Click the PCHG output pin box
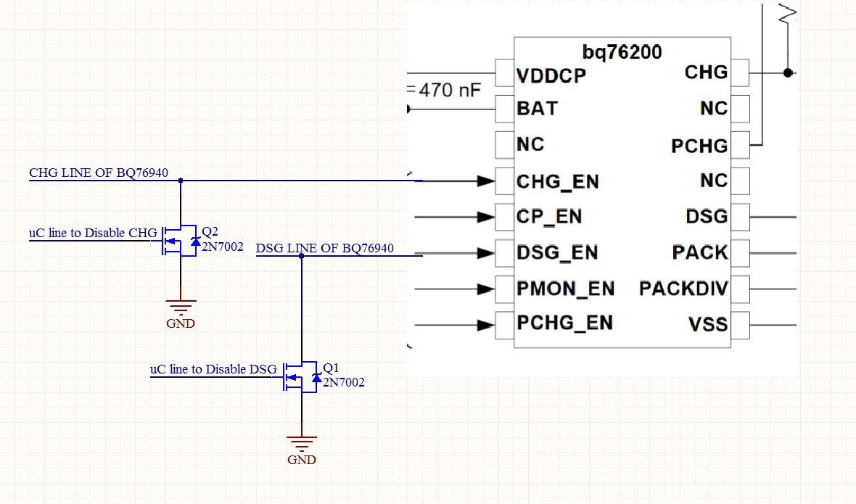This screenshot has height=504, width=856. click(740, 145)
